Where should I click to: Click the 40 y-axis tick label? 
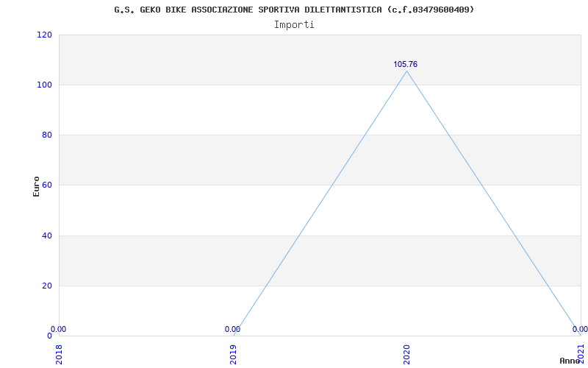pyautogui.click(x=46, y=236)
